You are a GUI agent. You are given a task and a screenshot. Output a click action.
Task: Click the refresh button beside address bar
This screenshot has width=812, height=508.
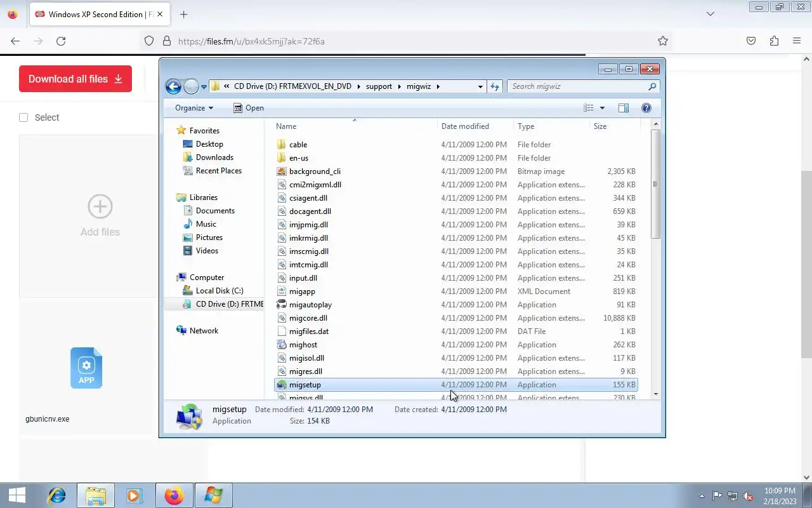click(x=495, y=86)
